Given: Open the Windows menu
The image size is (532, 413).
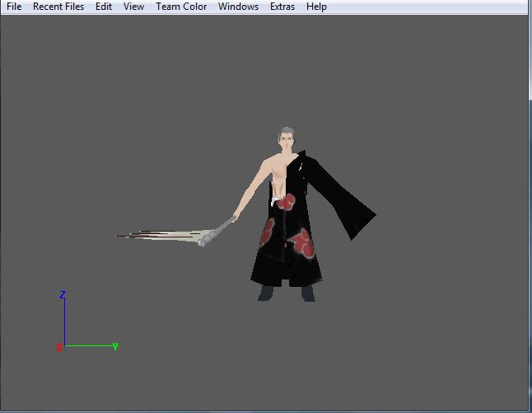Looking at the screenshot, I should 238,7.
